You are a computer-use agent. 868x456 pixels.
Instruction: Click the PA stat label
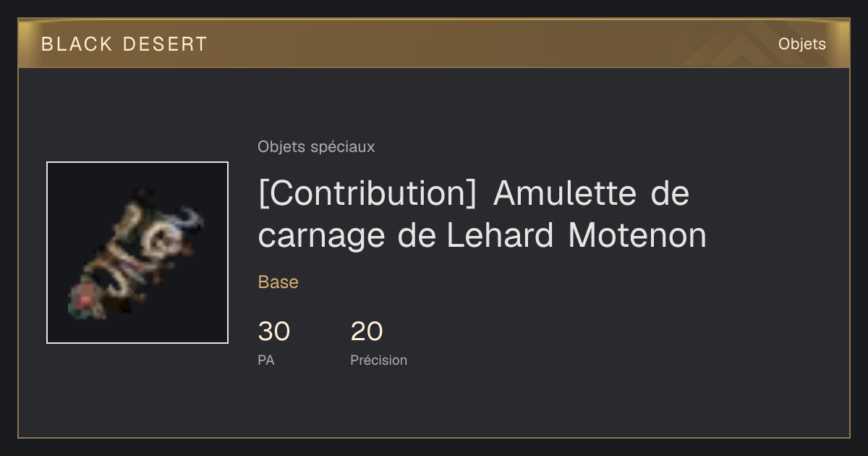[266, 360]
